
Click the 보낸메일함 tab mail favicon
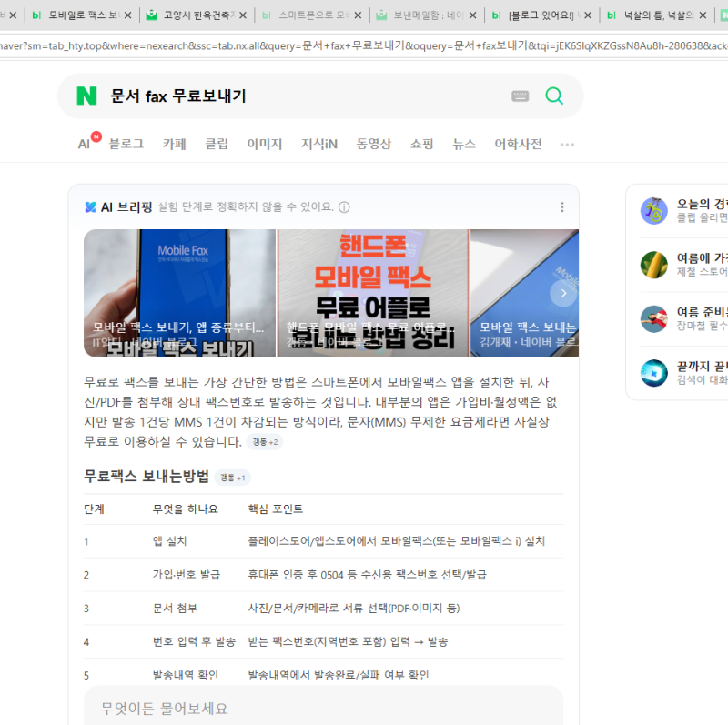pos(381,15)
